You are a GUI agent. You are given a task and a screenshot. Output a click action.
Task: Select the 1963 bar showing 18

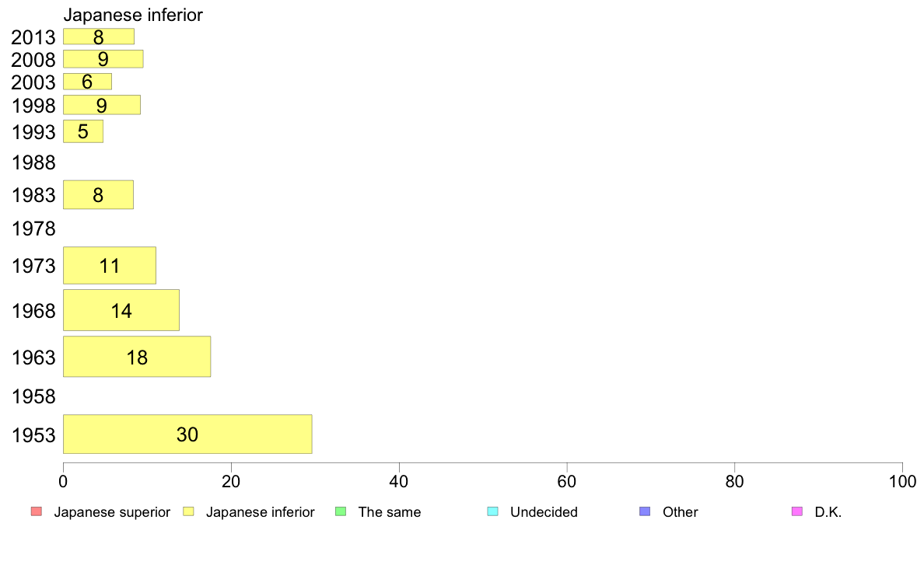(x=137, y=357)
